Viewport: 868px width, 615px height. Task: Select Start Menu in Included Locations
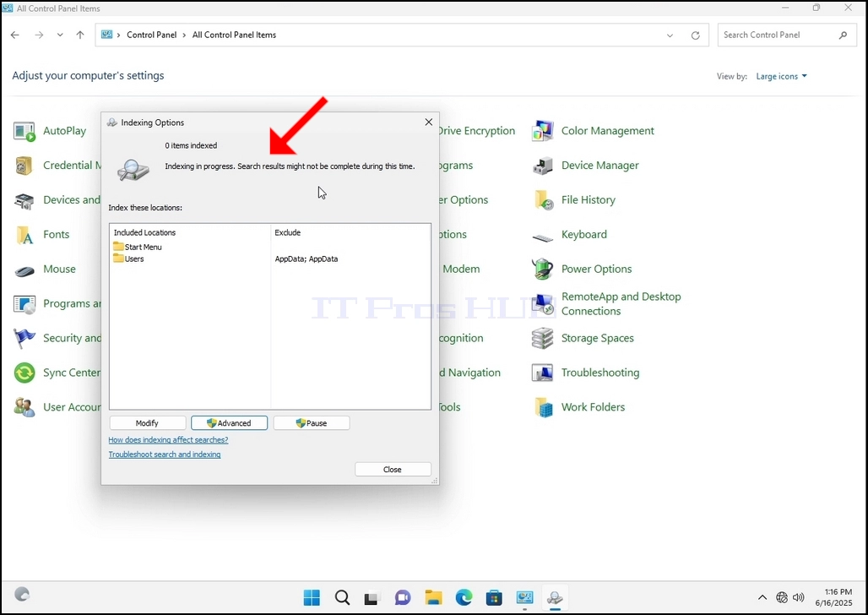(138, 248)
